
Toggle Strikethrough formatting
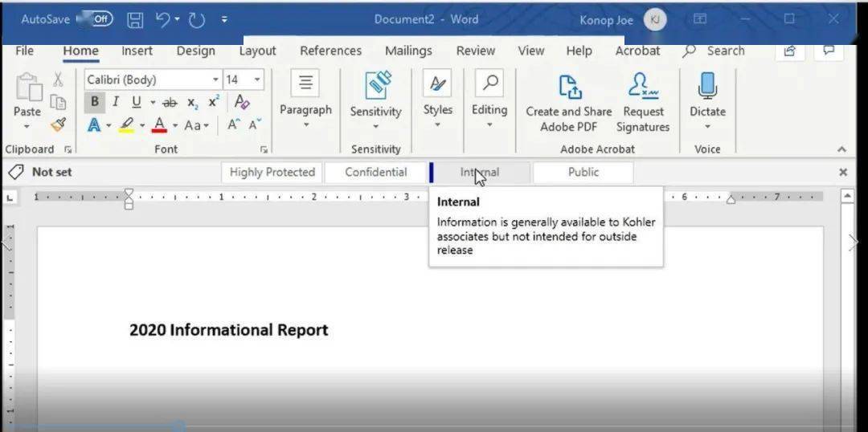click(170, 102)
